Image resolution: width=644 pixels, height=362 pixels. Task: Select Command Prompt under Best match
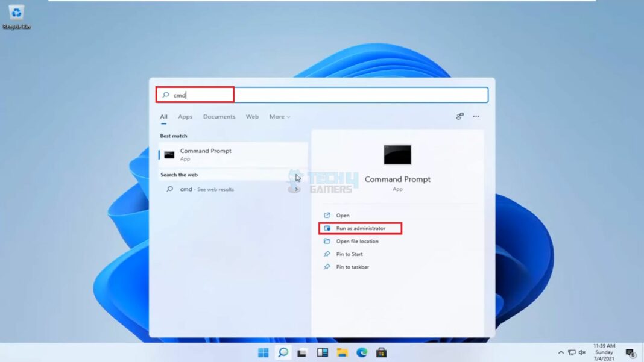click(205, 154)
